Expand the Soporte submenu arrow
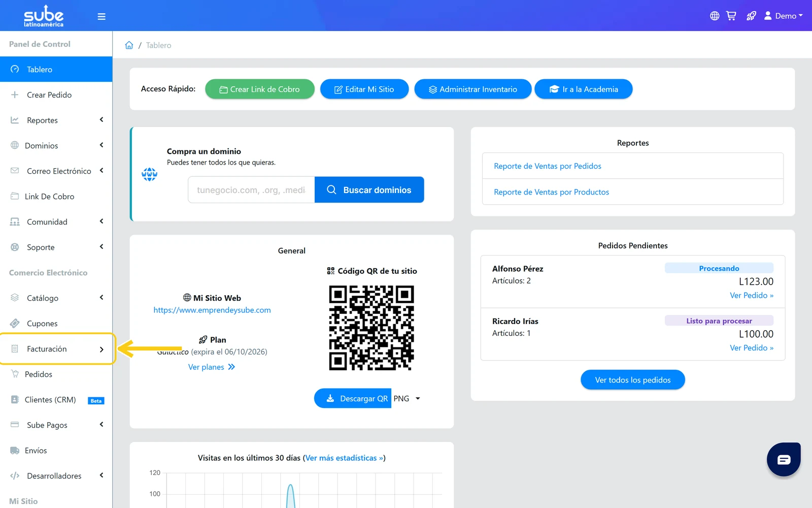 pos(101,247)
